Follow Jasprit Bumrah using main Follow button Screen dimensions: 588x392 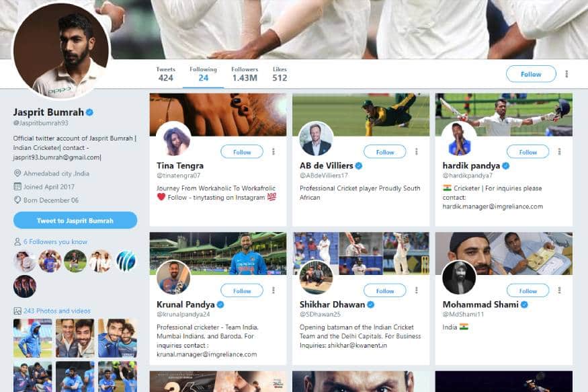pos(531,74)
